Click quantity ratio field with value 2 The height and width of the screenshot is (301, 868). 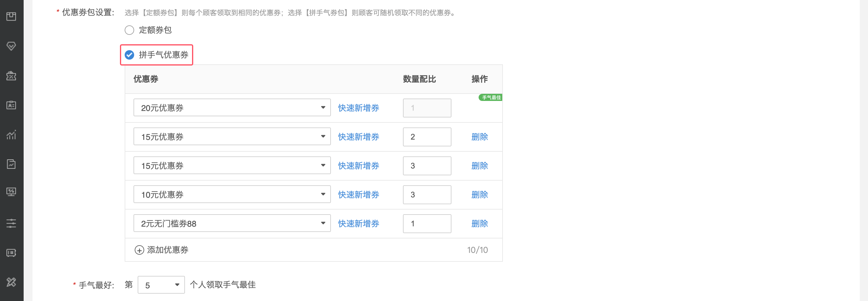(427, 137)
